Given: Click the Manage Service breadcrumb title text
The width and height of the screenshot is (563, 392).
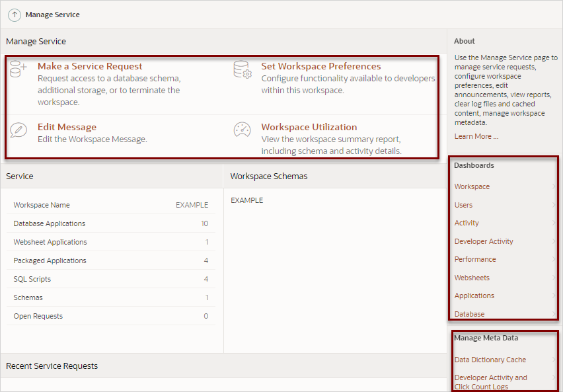Looking at the screenshot, I should tap(52, 15).
